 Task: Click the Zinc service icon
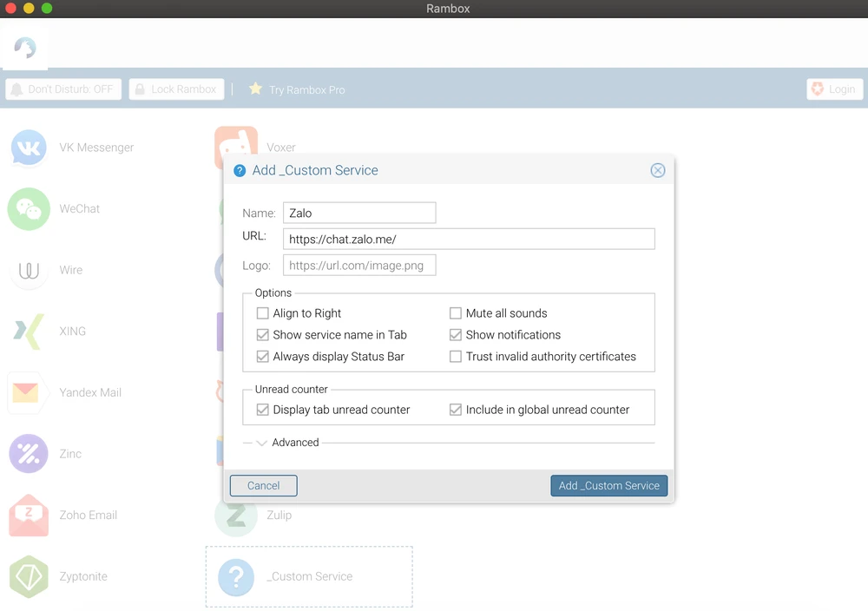(x=29, y=454)
